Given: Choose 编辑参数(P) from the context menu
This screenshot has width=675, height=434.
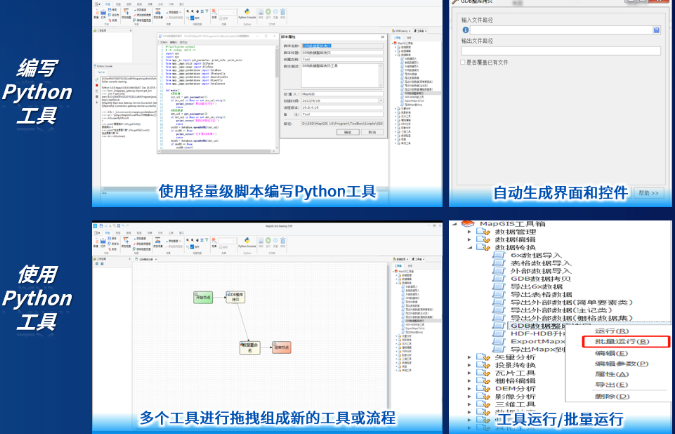Looking at the screenshot, I should [621, 364].
